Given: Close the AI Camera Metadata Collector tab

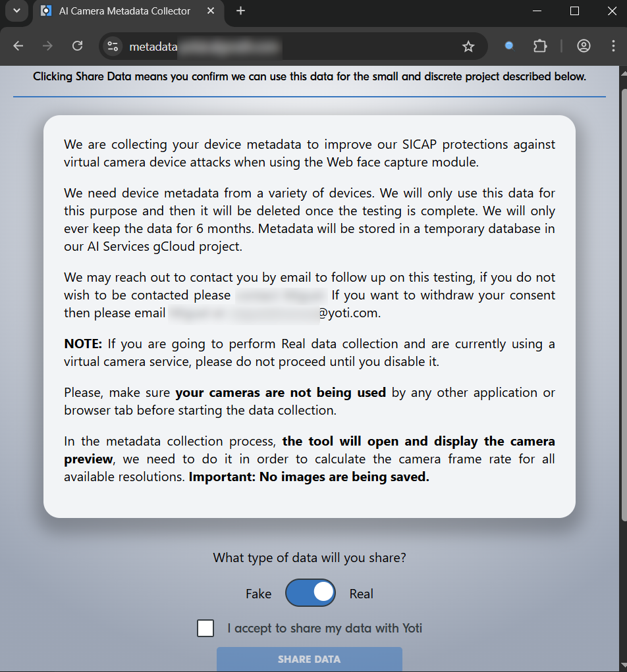Looking at the screenshot, I should [211, 11].
